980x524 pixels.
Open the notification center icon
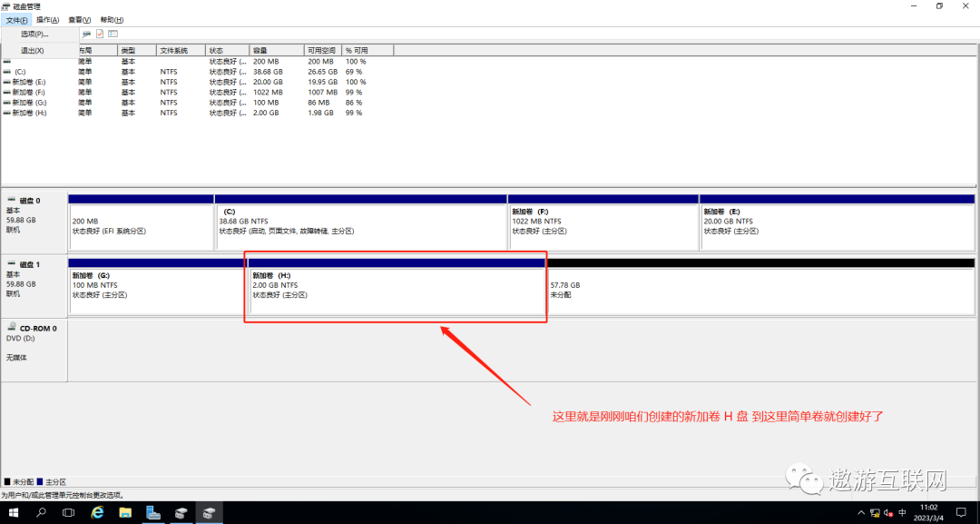click(961, 513)
